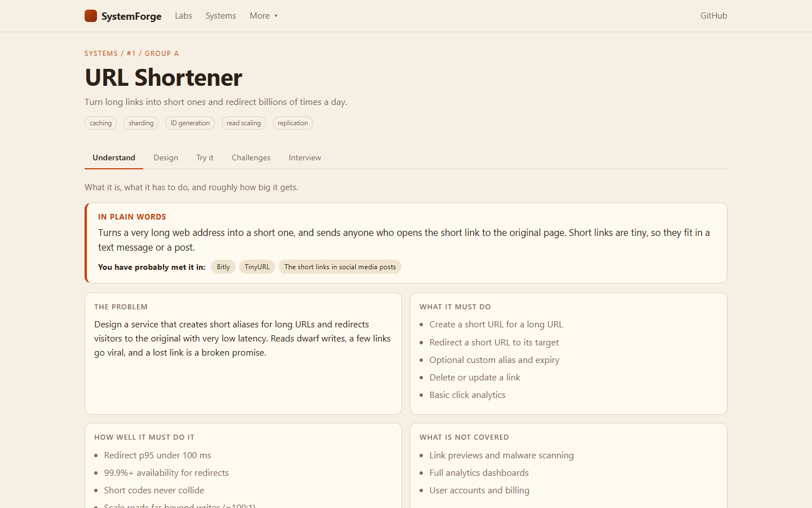This screenshot has height=508, width=812.
Task: Click 'User accounts and billing' item
Action: [479, 491]
